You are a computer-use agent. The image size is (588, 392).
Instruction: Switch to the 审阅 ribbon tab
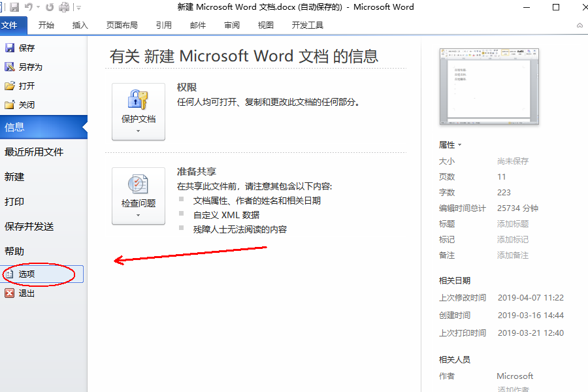(x=232, y=25)
